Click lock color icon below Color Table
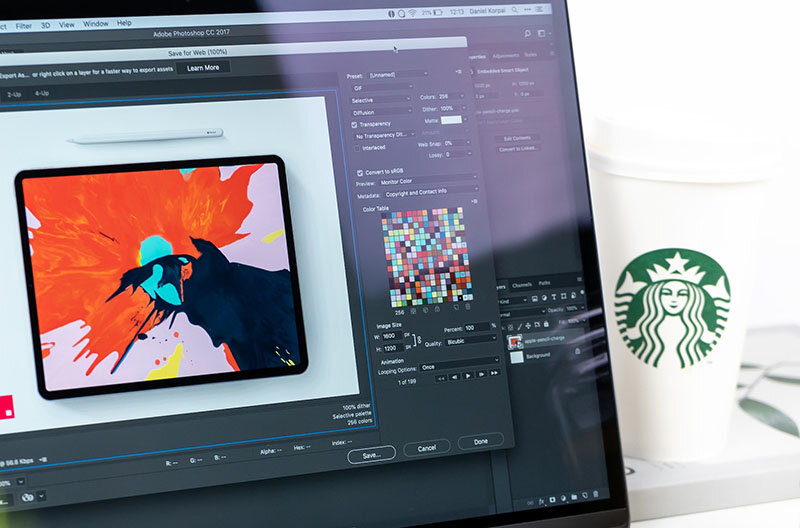The image size is (800, 528). [x=437, y=309]
